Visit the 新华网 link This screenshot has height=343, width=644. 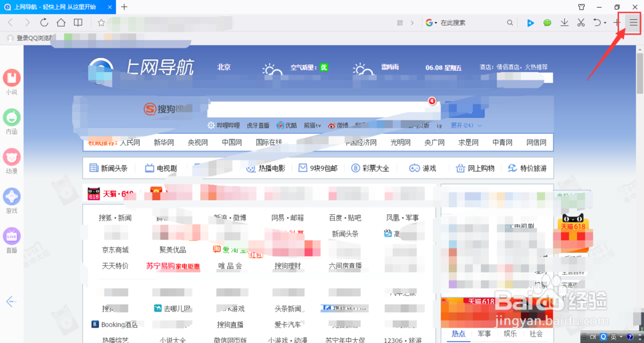coord(164,143)
